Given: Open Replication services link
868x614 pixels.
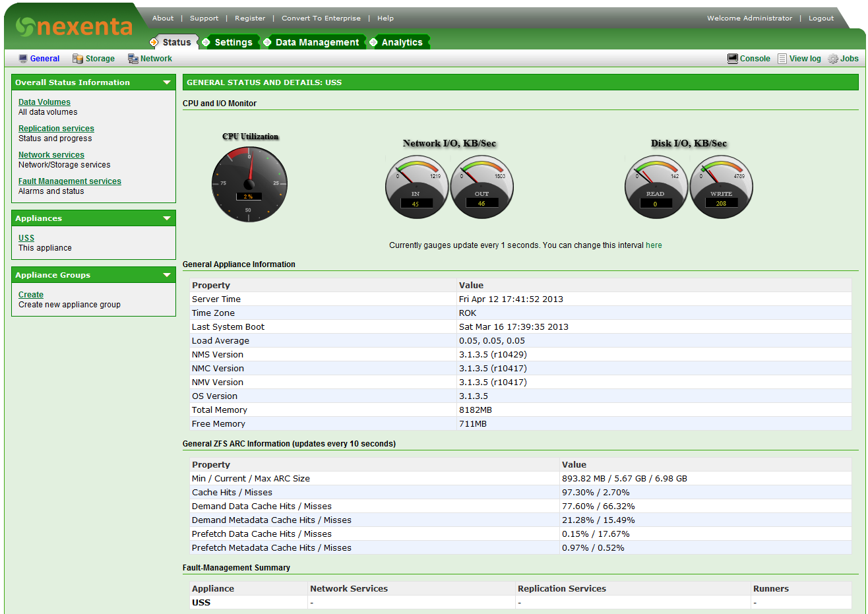Looking at the screenshot, I should click(x=56, y=129).
